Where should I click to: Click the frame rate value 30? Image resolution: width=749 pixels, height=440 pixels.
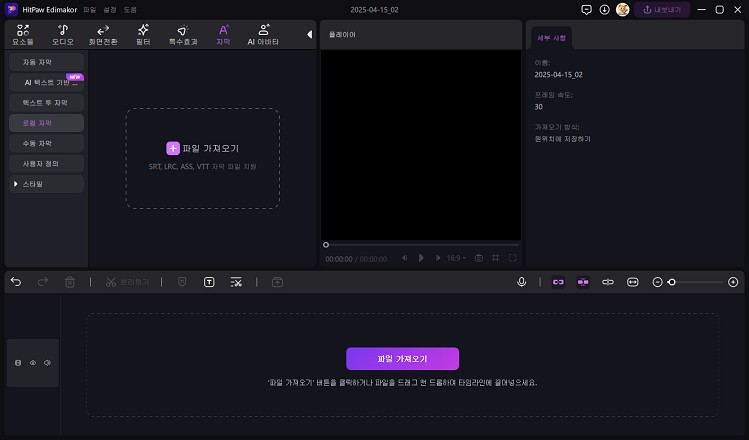tap(539, 107)
